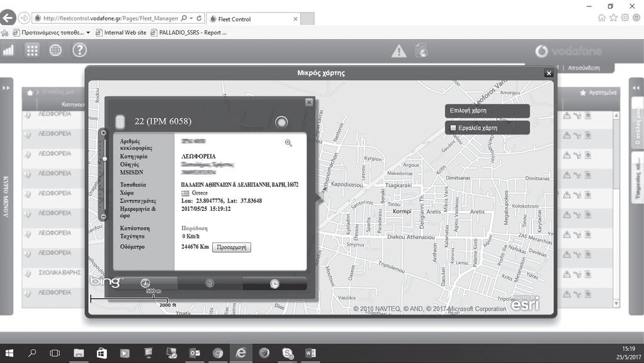
Task: Click the home icon in the fleet breadcrumb
Action: (30, 92)
